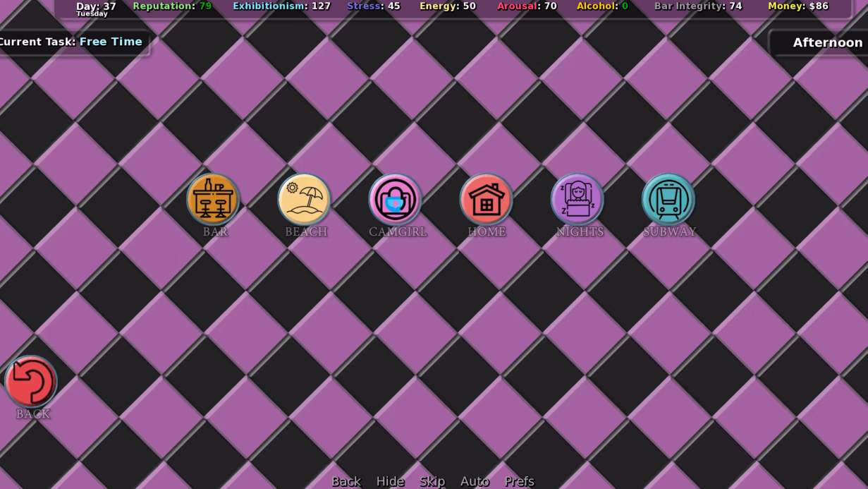Select the Beach umbrella icon
The height and width of the screenshot is (489, 868).
[x=305, y=200]
